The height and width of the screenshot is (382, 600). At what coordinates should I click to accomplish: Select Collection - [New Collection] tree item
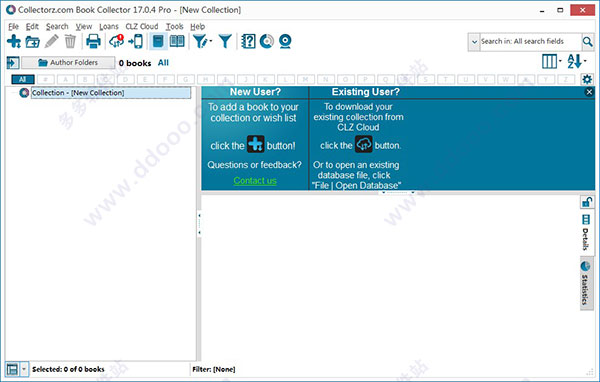tap(111, 93)
